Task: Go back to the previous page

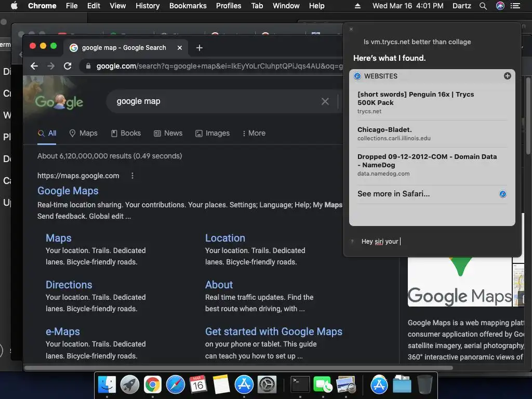Action: point(34,66)
